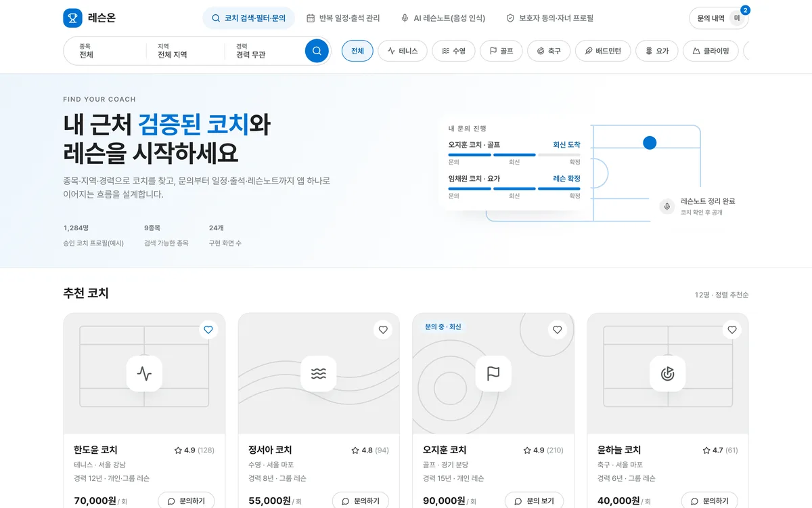Image resolution: width=812 pixels, height=508 pixels.
Task: Select the 테니스 category chip
Action: pos(403,51)
